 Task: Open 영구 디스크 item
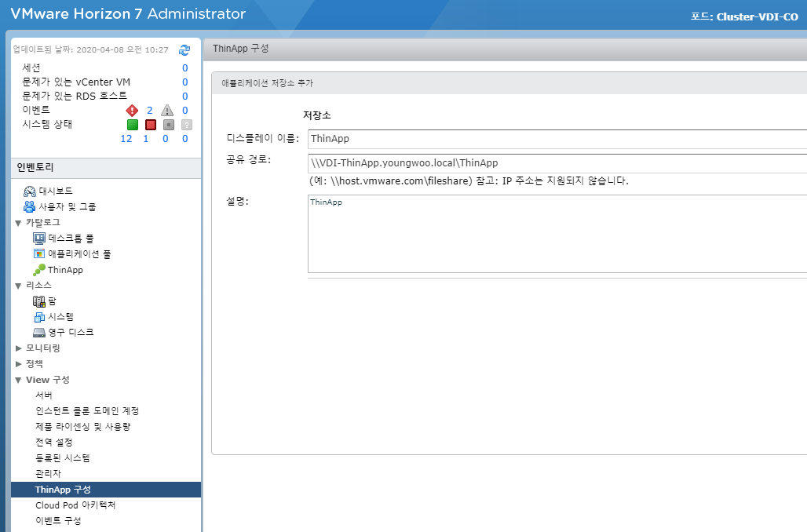pyautogui.click(x=71, y=333)
